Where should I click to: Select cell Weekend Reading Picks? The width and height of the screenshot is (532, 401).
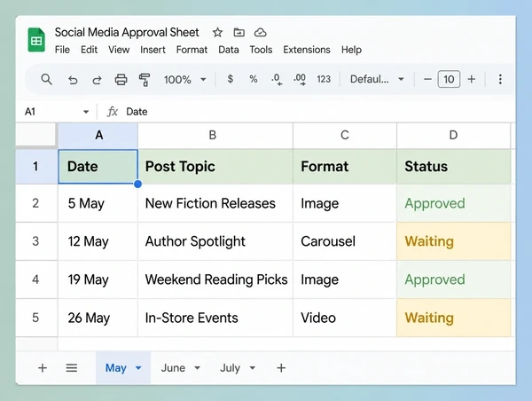tap(215, 279)
